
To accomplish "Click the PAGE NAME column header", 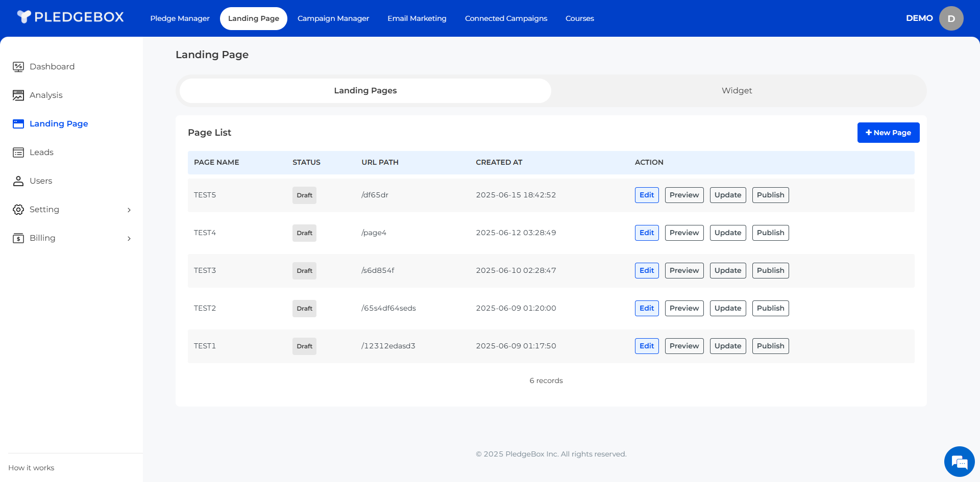I will click(216, 162).
